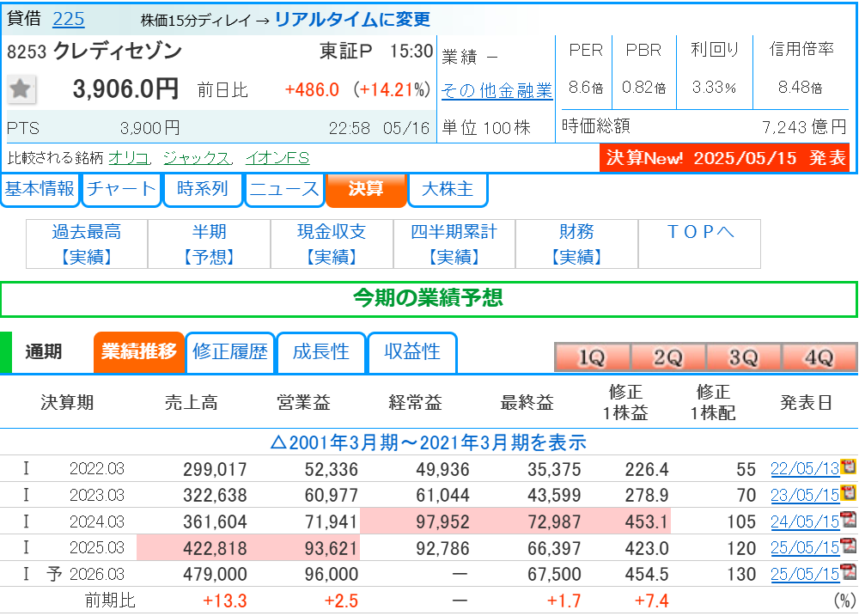Open the PDF icon in the 2026.03 forecast row
The width and height of the screenshot is (859, 616).
(848, 572)
